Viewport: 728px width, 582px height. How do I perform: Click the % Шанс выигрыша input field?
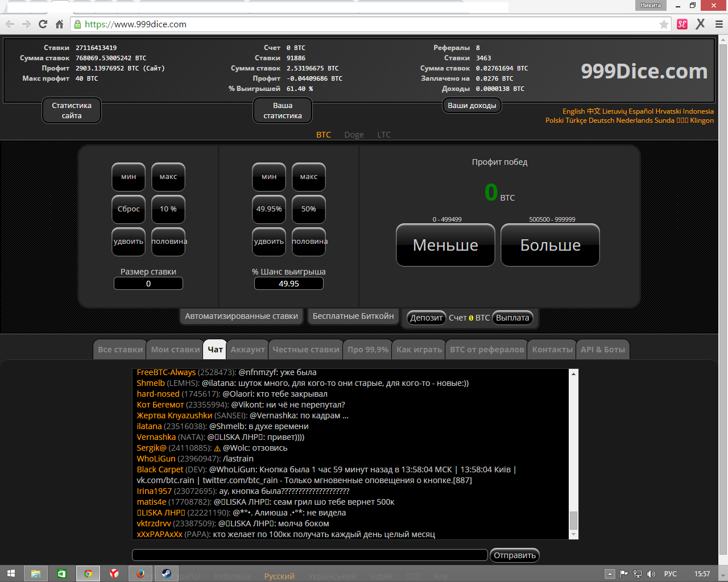[x=289, y=284]
